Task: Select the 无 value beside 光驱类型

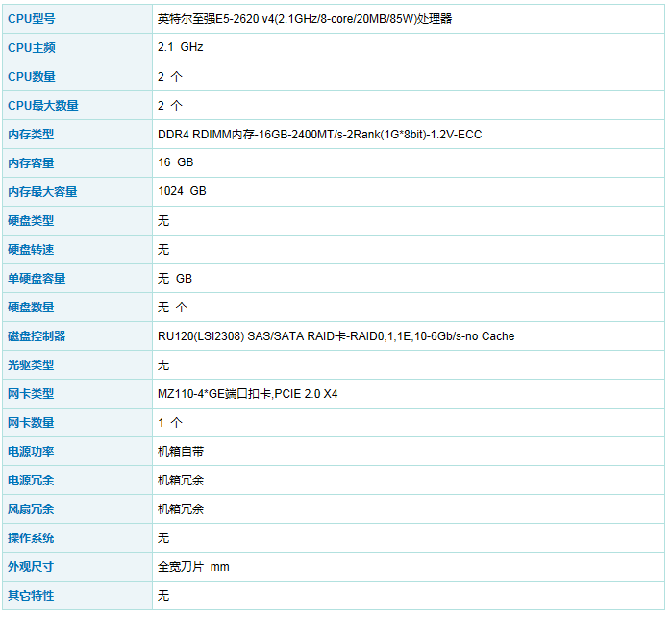Action: (163, 364)
